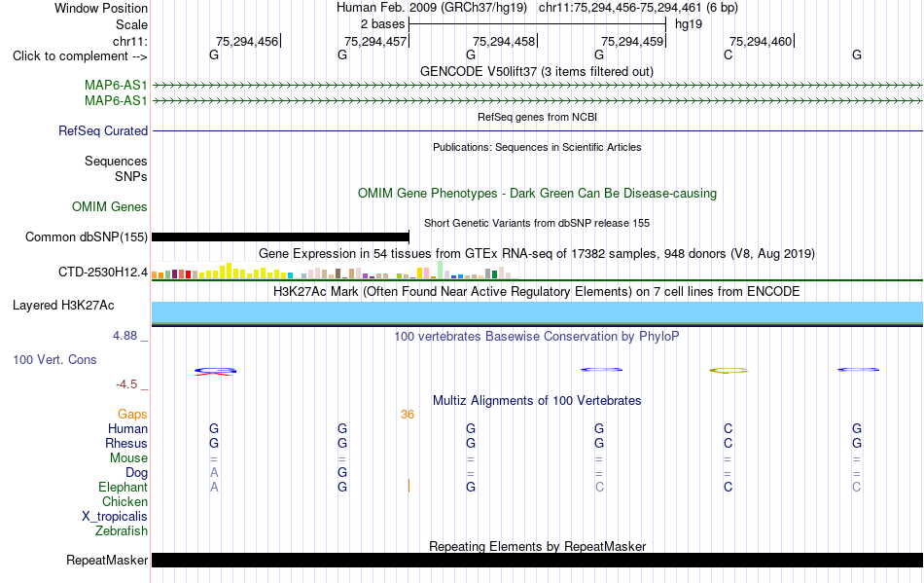
Task: Click the PhyloP 4.88 upper scale value
Action: point(124,336)
